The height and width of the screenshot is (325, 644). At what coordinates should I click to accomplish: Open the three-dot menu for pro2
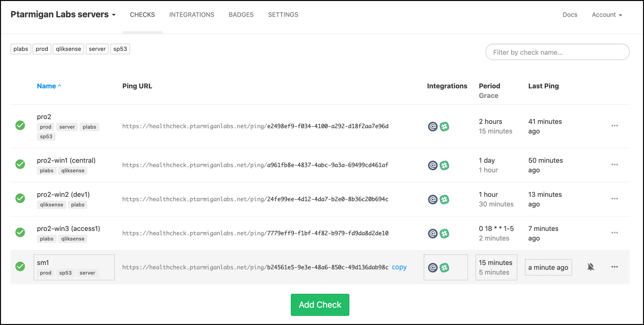click(614, 126)
